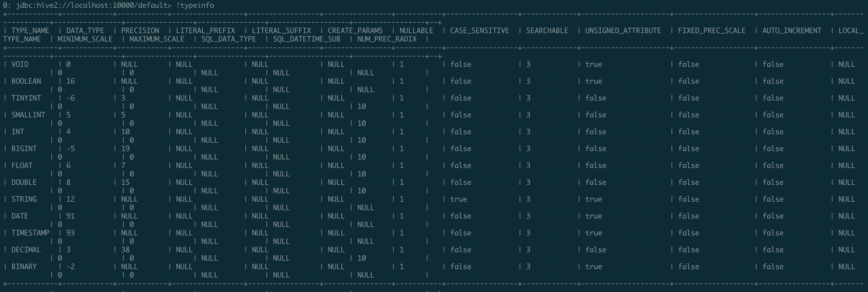Image resolution: width=868 pixels, height=292 pixels.
Task: Click the AUTO_INCREMENT column header
Action: tap(792, 31)
